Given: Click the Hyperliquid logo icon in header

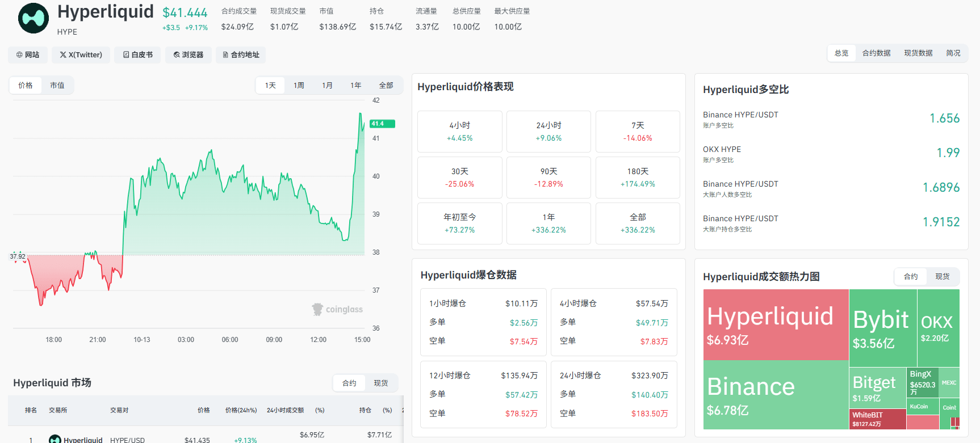Looking at the screenshot, I should point(33,18).
